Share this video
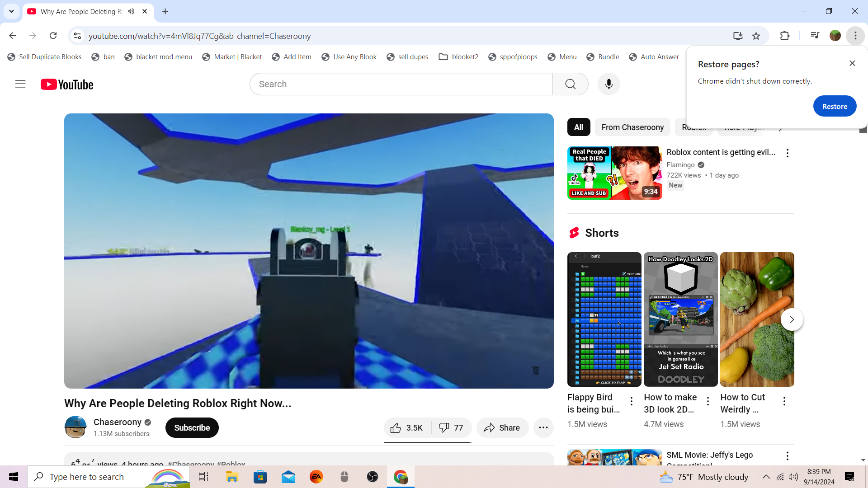Screen dimensions: 868x488 pos(502,428)
